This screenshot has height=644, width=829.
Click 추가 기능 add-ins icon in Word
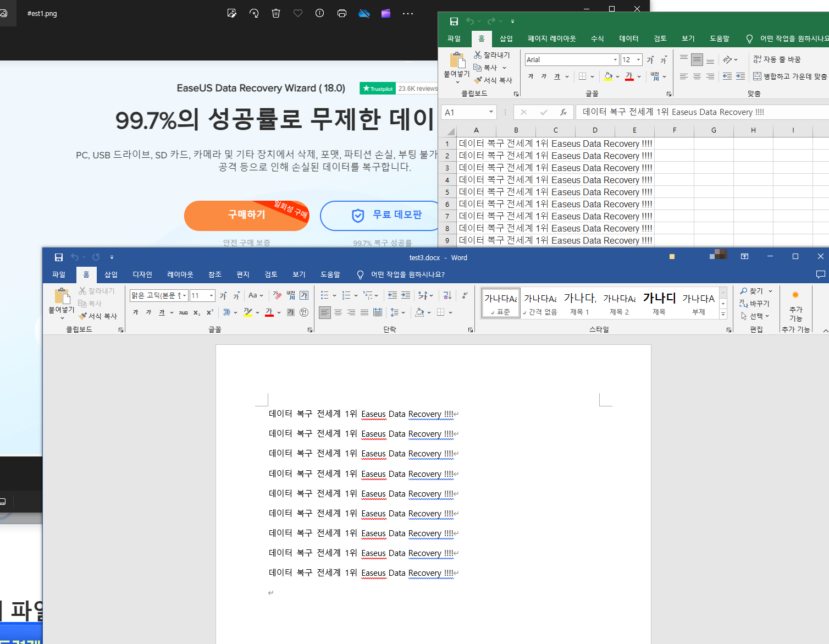click(795, 306)
